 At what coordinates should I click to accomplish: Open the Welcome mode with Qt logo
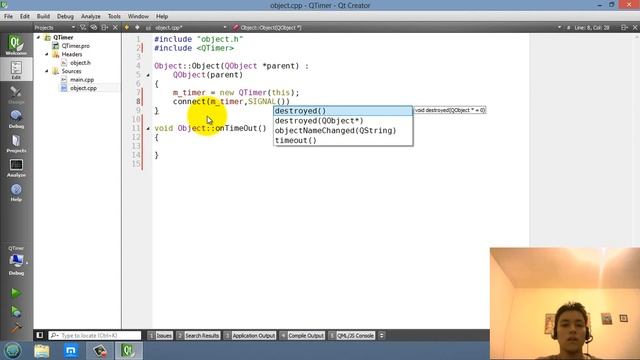tap(16, 45)
